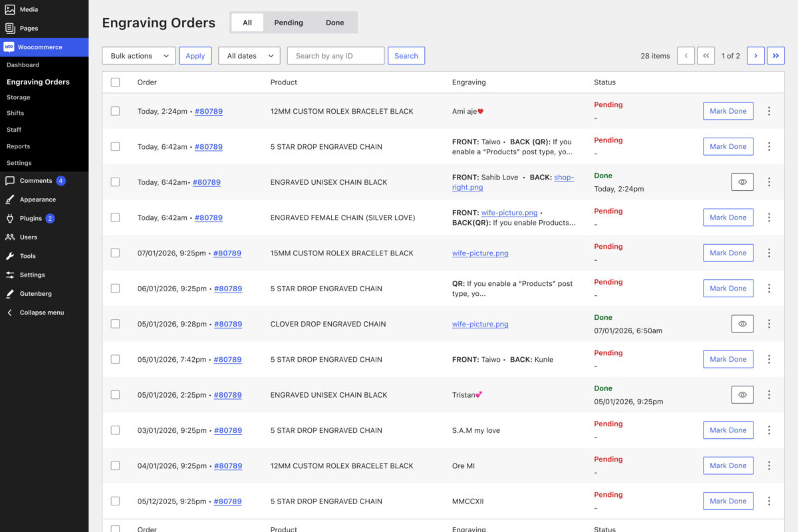This screenshot has width=798, height=532.
Task: View the completed Tristan order using eye icon
Action: [742, 395]
